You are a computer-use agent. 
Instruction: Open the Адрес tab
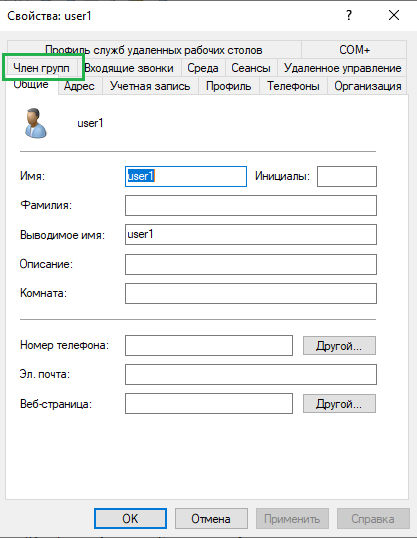coord(79,86)
